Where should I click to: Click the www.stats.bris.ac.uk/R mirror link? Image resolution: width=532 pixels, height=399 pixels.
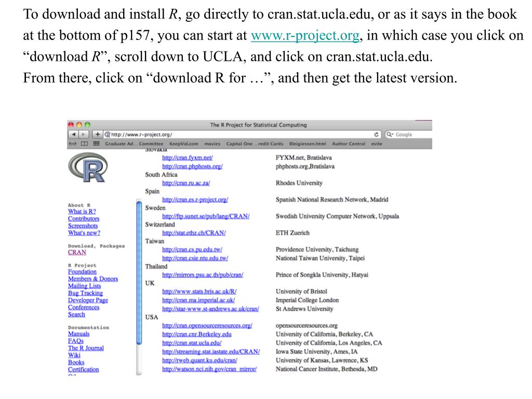click(199, 291)
